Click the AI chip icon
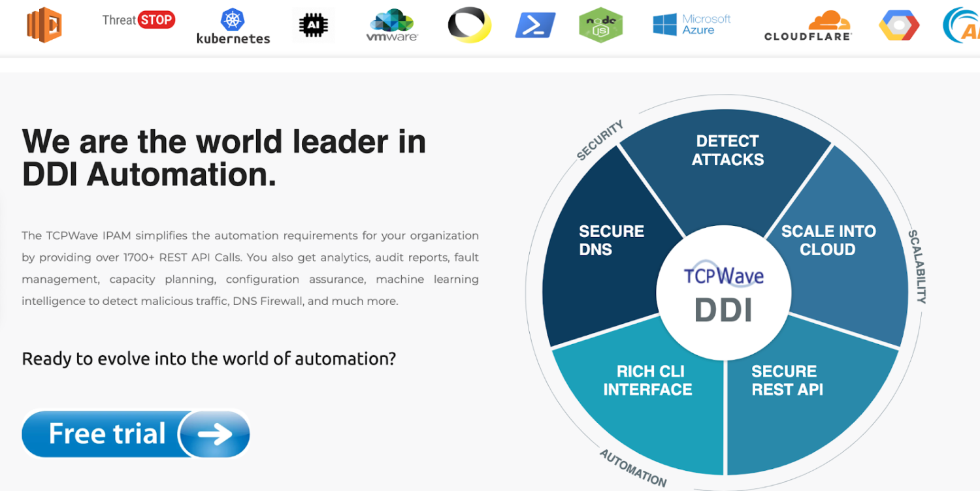This screenshot has height=491, width=980. pyautogui.click(x=314, y=25)
